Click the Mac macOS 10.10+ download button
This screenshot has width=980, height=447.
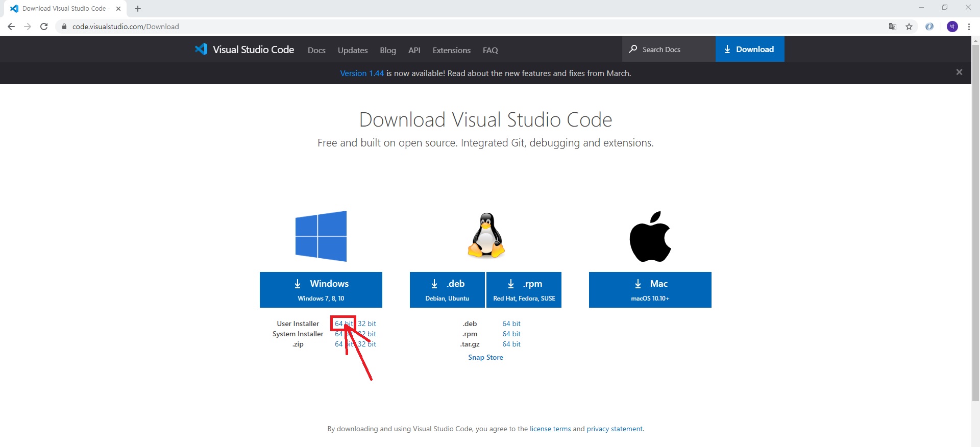(650, 290)
